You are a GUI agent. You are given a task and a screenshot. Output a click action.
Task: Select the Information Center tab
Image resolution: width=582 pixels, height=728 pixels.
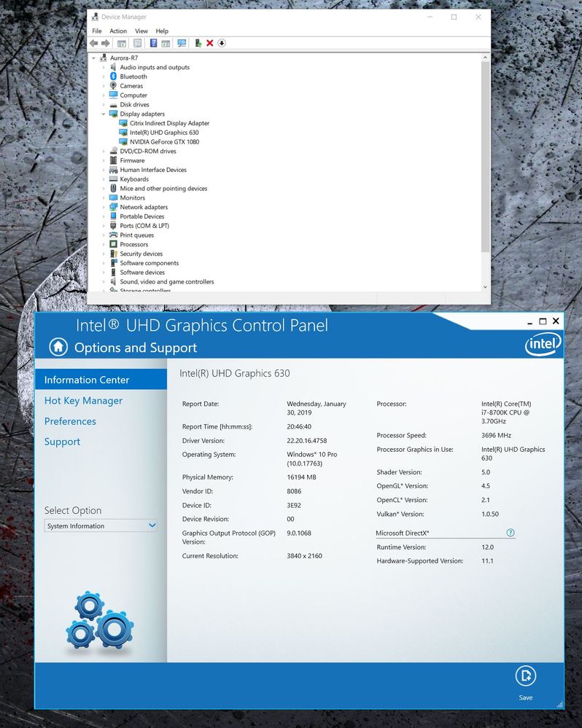101,380
